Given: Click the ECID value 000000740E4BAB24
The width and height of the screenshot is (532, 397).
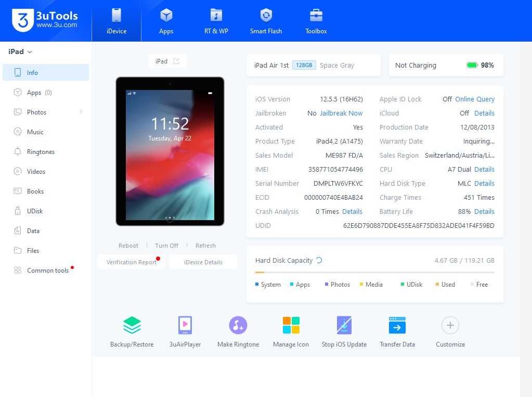Looking at the screenshot, I should (333, 197).
